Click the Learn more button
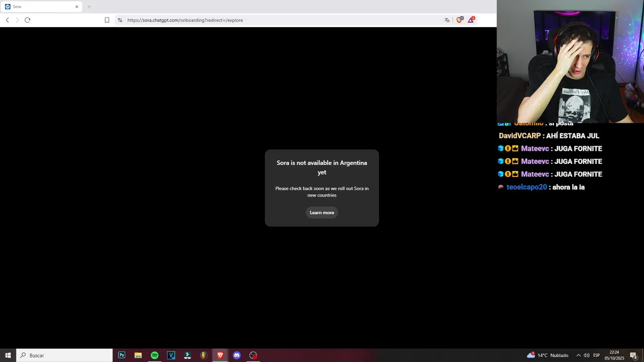Screen dimensions: 644x362 (x=322, y=213)
